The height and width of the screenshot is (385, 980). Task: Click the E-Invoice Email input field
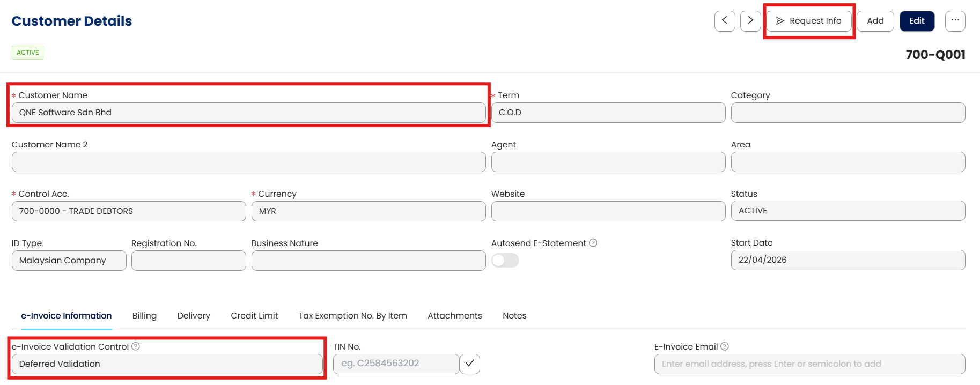click(809, 364)
